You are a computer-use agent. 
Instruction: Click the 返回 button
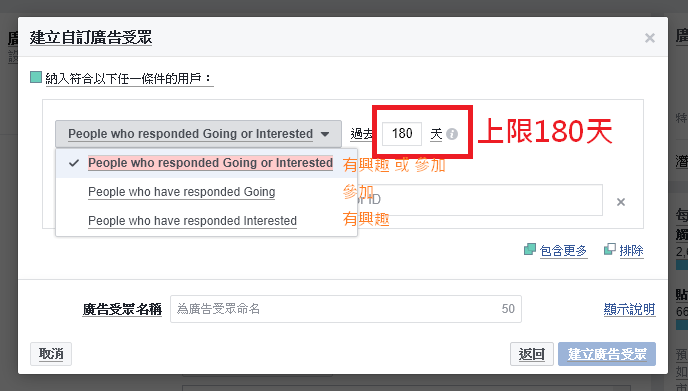pos(532,354)
